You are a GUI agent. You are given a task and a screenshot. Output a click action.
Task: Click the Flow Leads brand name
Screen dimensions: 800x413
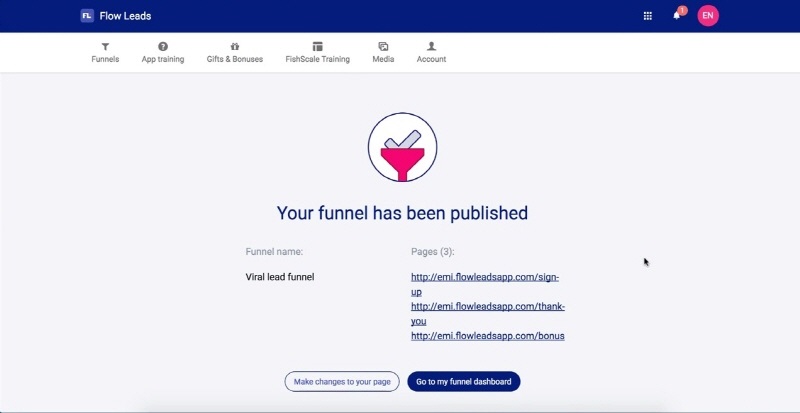[125, 16]
